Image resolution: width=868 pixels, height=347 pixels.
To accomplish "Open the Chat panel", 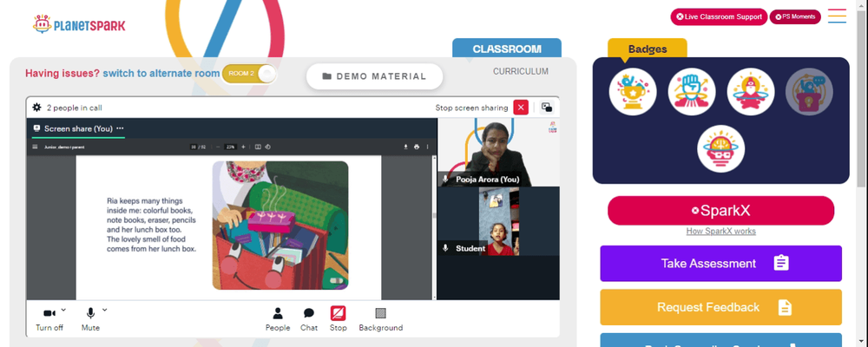I will [x=309, y=319].
